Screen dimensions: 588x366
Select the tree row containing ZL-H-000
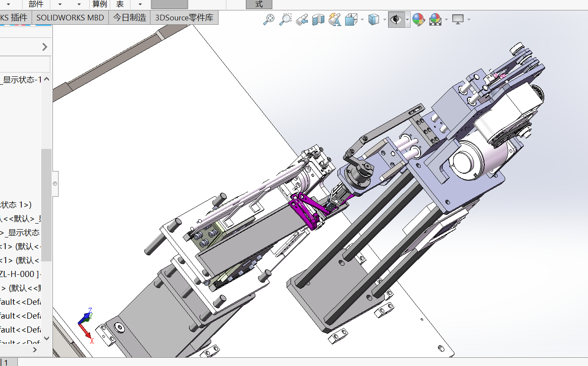[21, 274]
